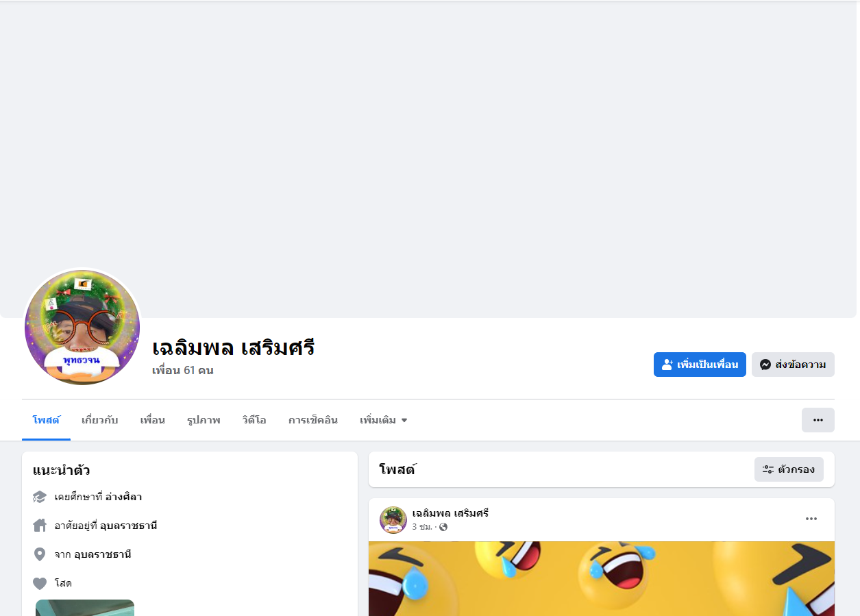Switch to the เกี่ยวกับ tab
Screen dimensions: 860x616
100,420
